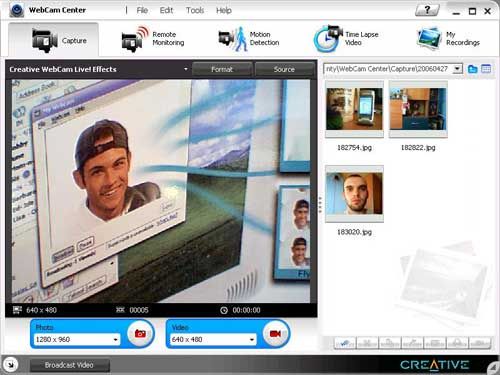500x375 pixels.
Task: Open the Motion Detection mode
Action: click(x=249, y=39)
